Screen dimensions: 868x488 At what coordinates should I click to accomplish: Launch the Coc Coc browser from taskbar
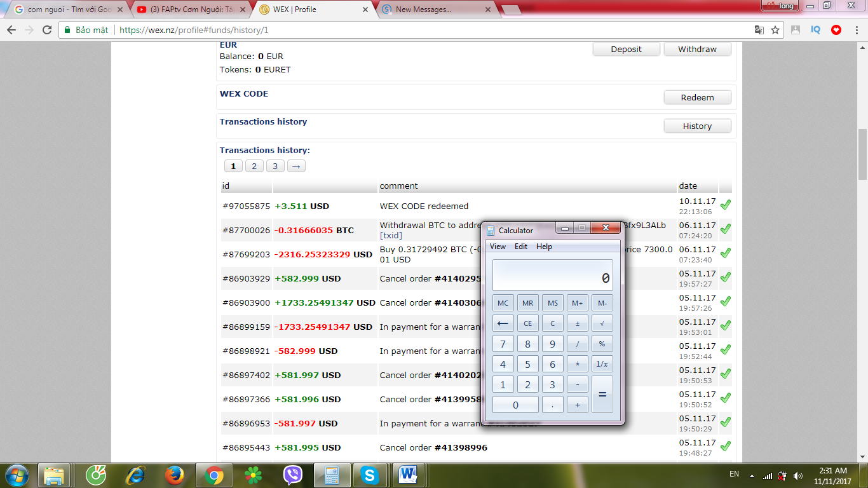point(95,475)
